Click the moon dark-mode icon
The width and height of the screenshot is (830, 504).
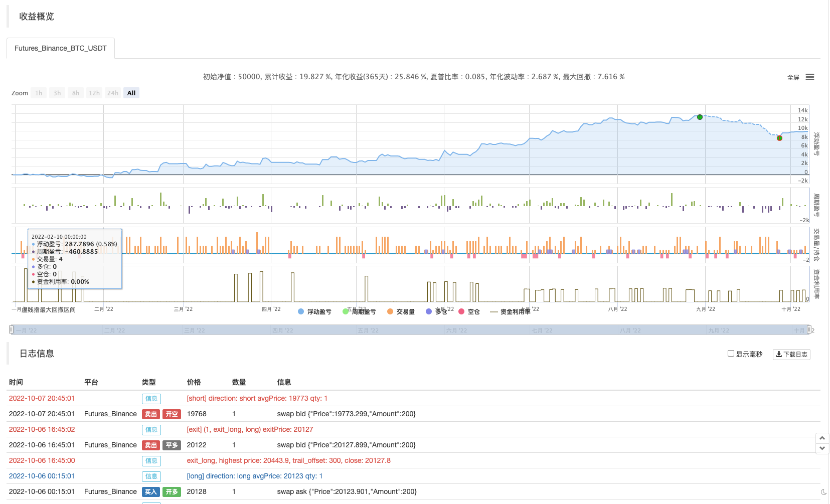(x=823, y=492)
